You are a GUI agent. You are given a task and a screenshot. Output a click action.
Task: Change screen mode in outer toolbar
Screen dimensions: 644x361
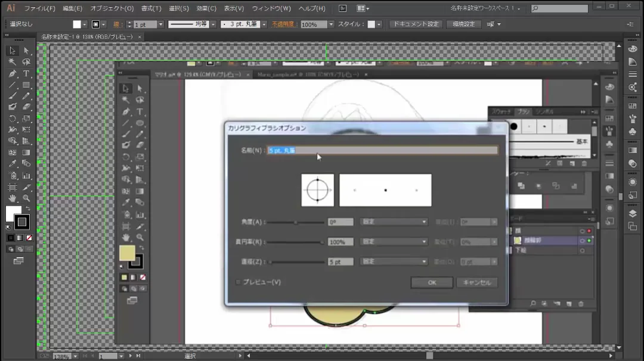tap(18, 260)
